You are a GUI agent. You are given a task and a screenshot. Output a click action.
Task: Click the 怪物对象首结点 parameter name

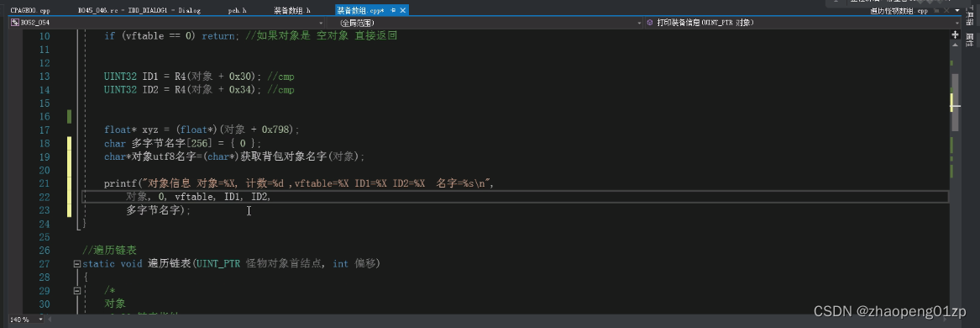[x=285, y=264]
